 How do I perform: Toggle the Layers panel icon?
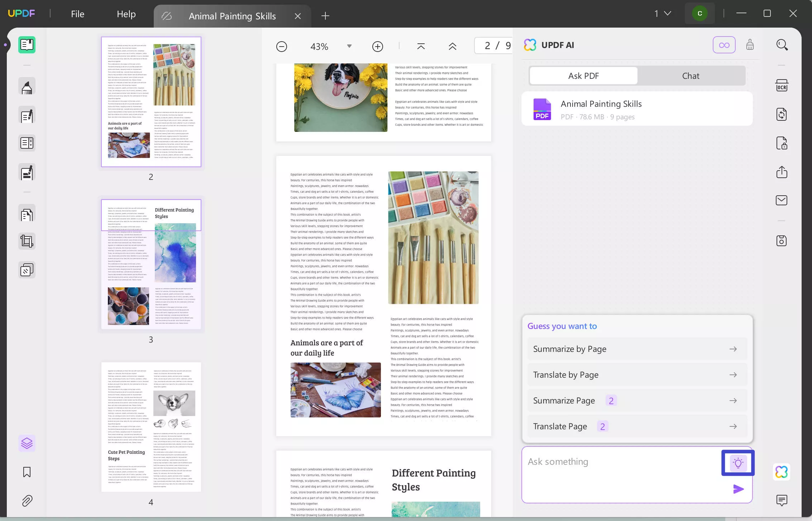(x=27, y=443)
